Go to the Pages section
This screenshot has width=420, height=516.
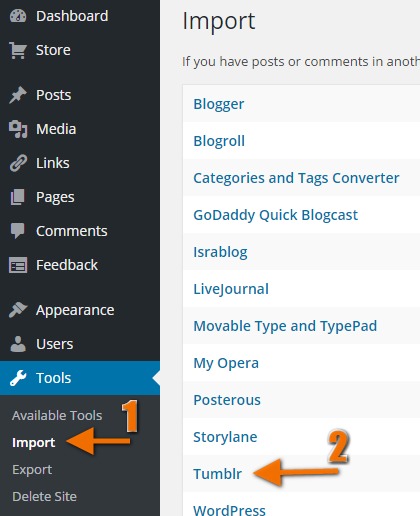coord(55,197)
